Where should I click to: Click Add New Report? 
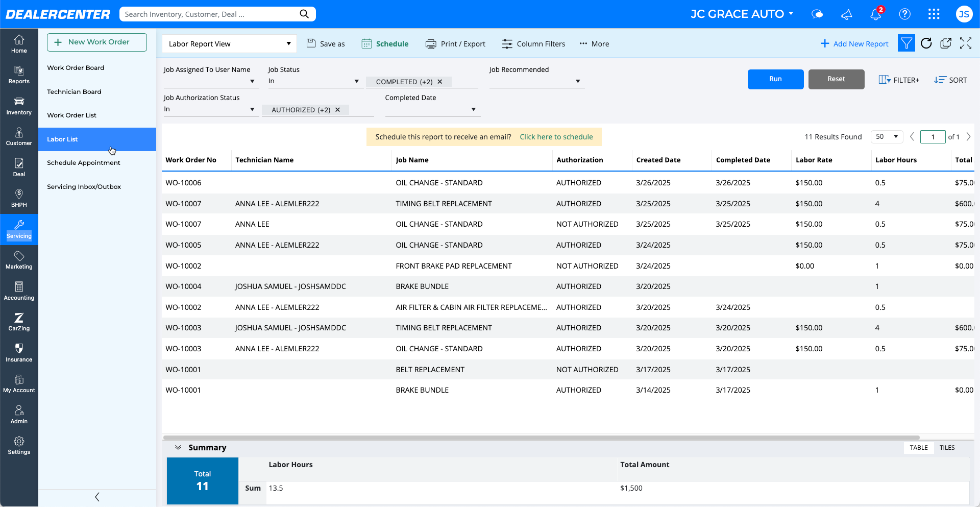pos(854,44)
